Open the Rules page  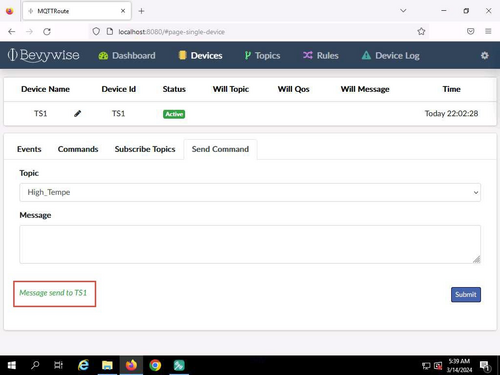(321, 56)
